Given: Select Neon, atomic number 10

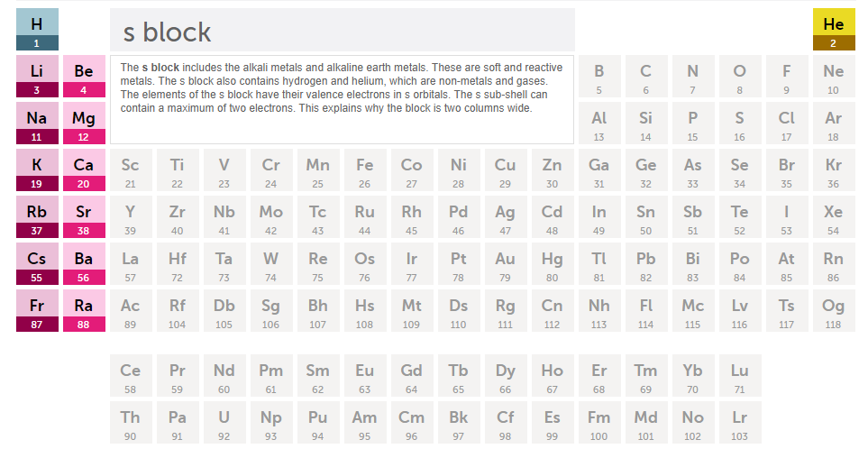Looking at the screenshot, I should point(834,77).
